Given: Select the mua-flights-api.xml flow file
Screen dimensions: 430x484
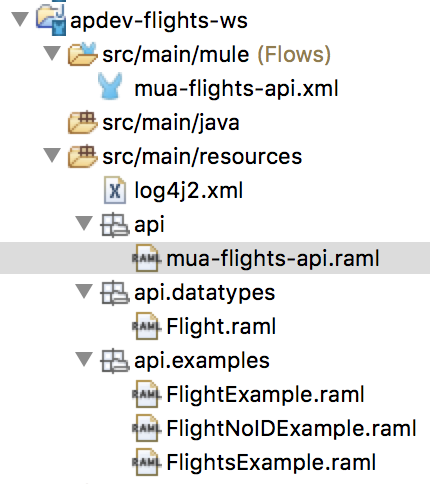Looking at the screenshot, I should tap(236, 88).
